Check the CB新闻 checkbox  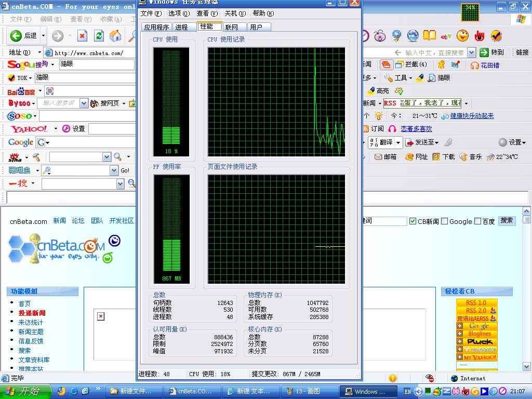tap(413, 221)
